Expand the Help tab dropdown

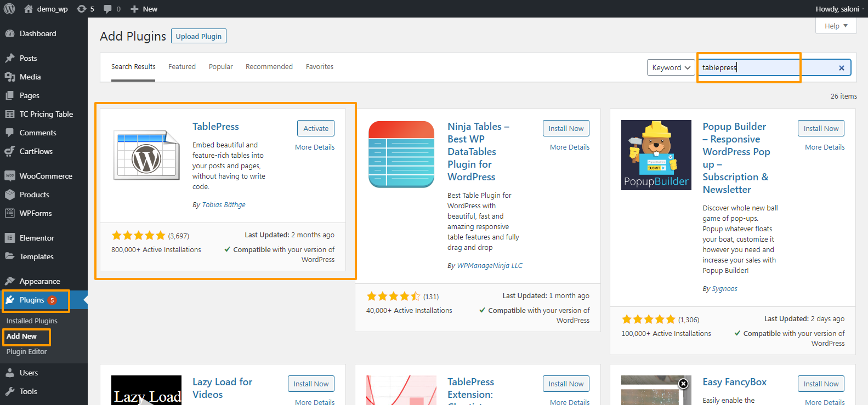836,26
